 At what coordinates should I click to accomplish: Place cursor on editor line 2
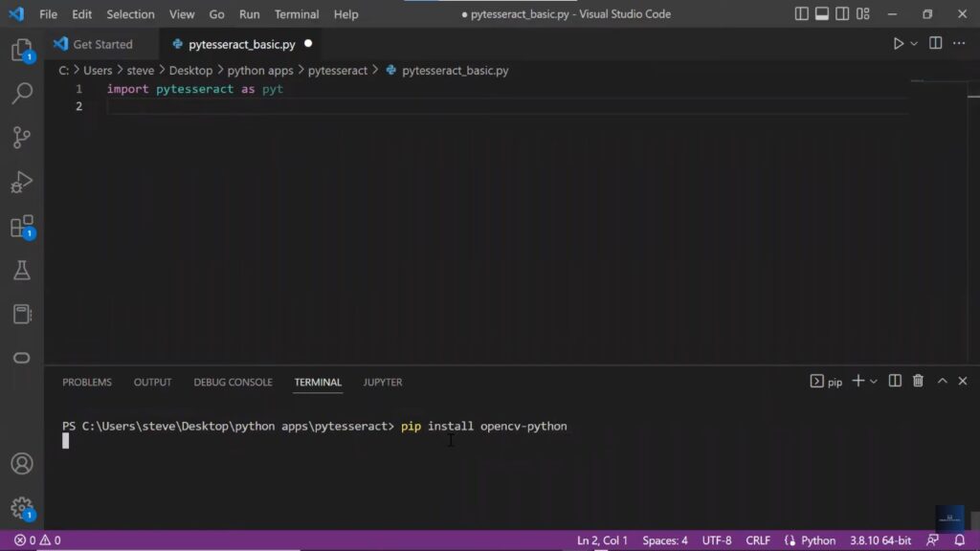click(506, 106)
